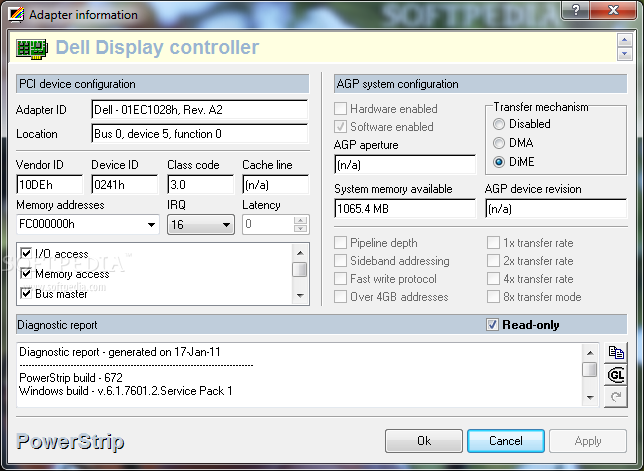644x471 pixels.
Task: Toggle the Hardware enabled checkbox
Action: point(340,109)
